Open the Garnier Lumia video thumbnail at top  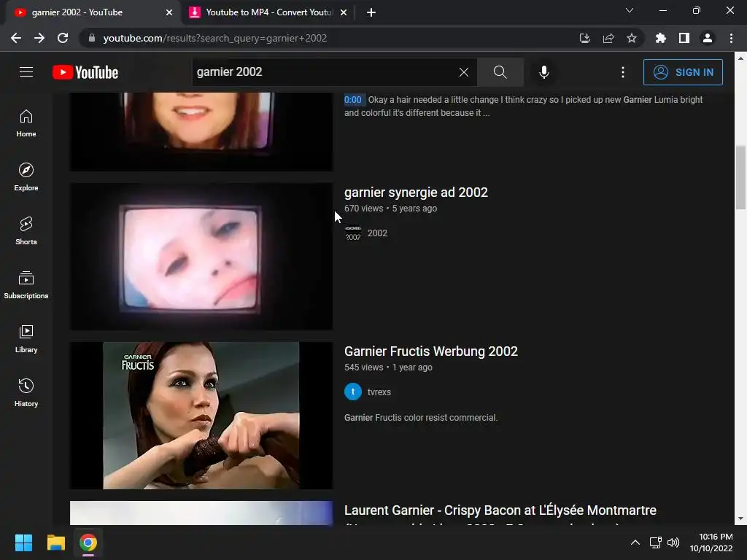[x=201, y=131]
